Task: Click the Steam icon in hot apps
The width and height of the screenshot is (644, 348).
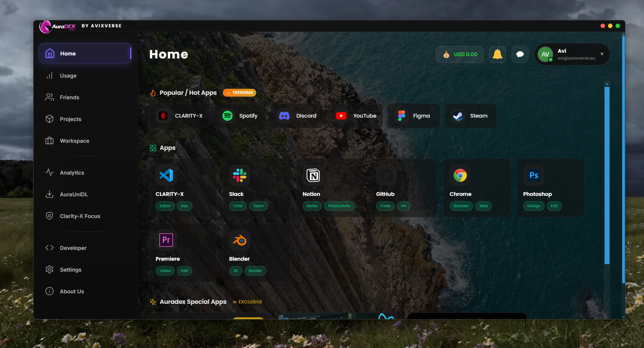Action: tap(458, 116)
